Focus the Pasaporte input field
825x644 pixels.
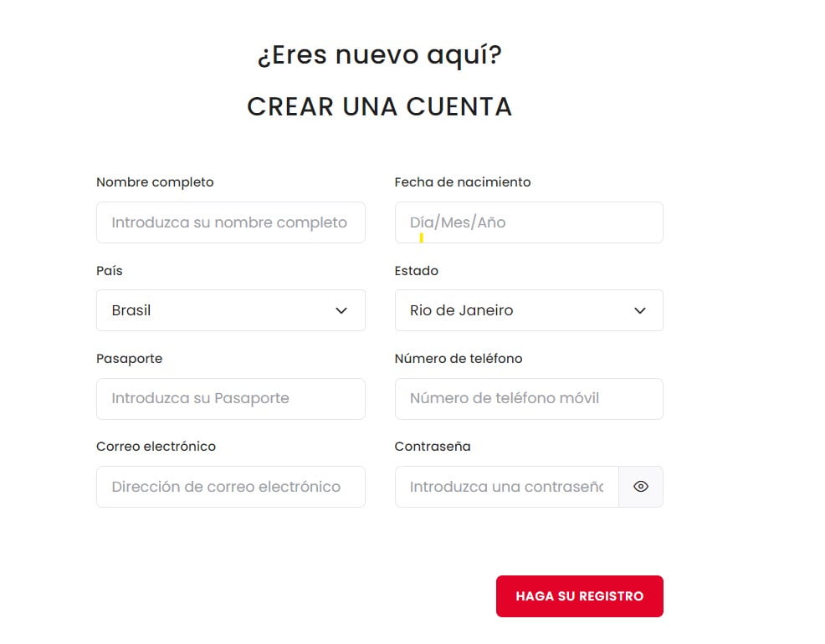[231, 399]
